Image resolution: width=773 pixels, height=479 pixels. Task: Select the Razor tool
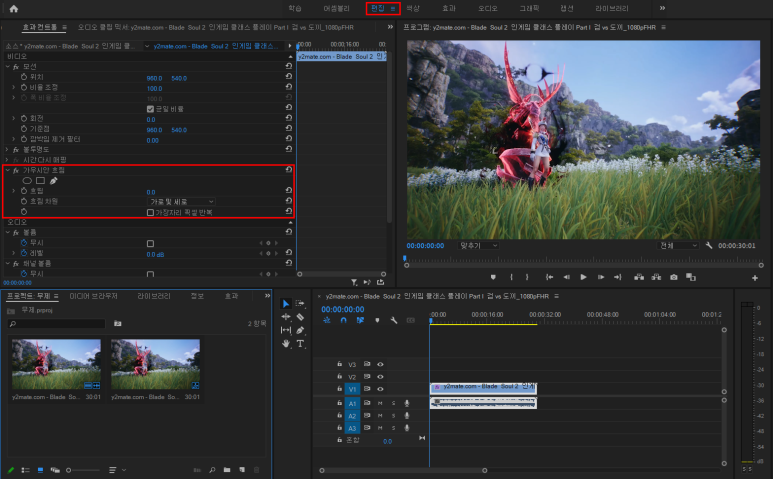point(300,317)
